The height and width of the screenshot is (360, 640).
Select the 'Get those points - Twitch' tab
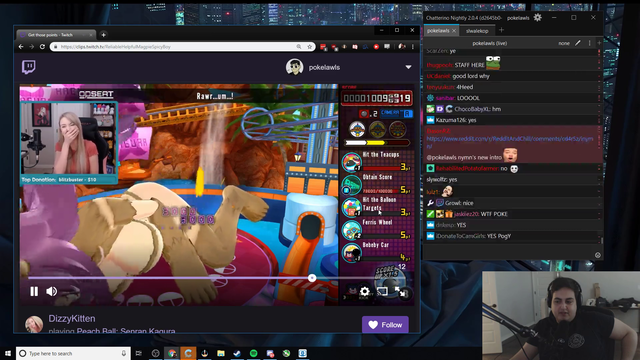[x=51, y=35]
